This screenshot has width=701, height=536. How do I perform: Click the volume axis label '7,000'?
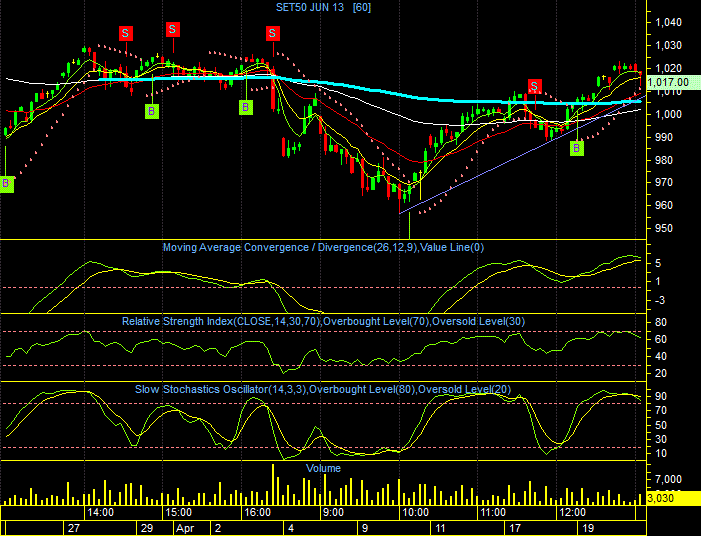[x=668, y=479]
